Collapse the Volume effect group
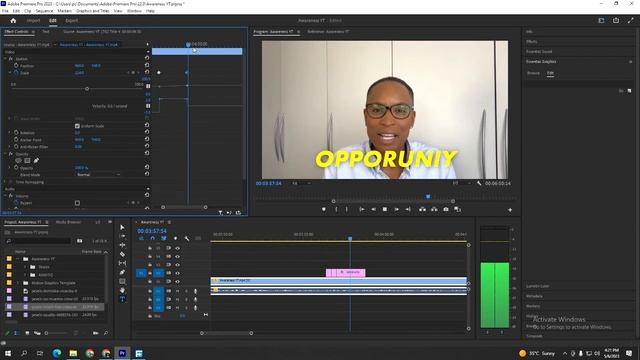The height and width of the screenshot is (360, 640). pyautogui.click(x=6, y=196)
